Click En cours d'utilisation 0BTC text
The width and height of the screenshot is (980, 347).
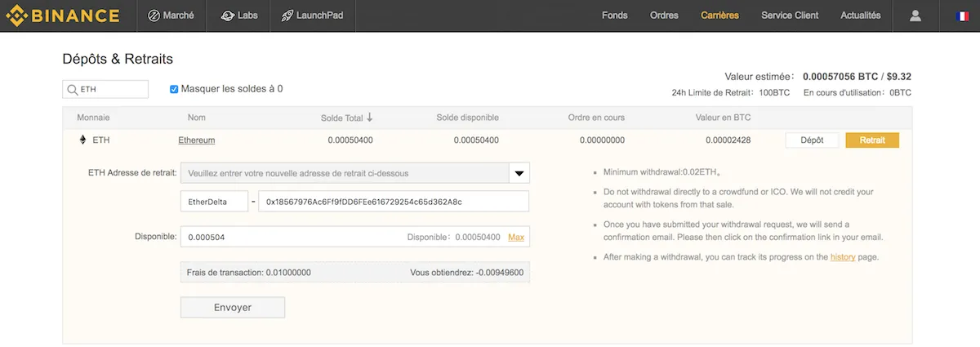[857, 93]
